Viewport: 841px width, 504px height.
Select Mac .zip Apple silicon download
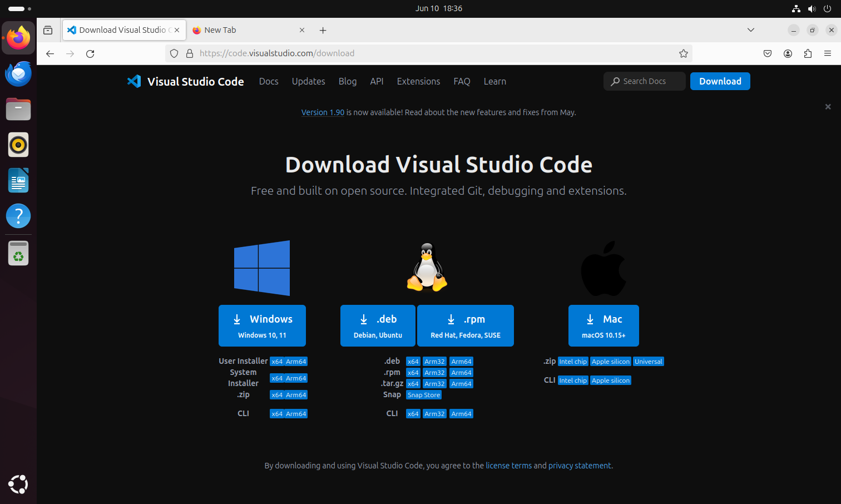tap(611, 362)
